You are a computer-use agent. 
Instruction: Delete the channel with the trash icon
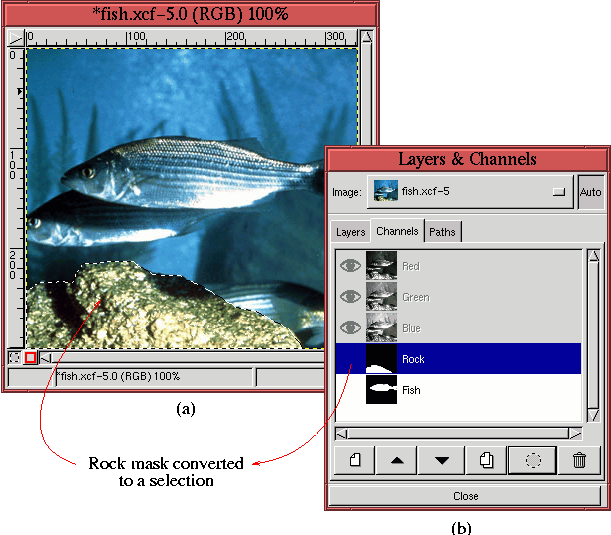pyautogui.click(x=579, y=460)
